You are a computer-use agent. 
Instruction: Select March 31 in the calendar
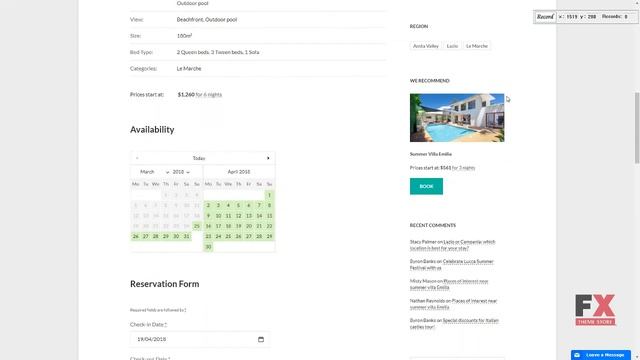[x=187, y=236]
